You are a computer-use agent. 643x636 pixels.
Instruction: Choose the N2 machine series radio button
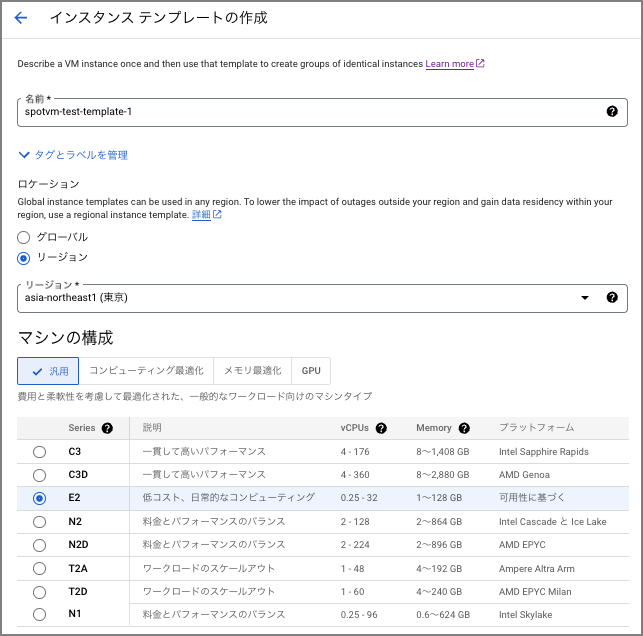(x=39, y=521)
